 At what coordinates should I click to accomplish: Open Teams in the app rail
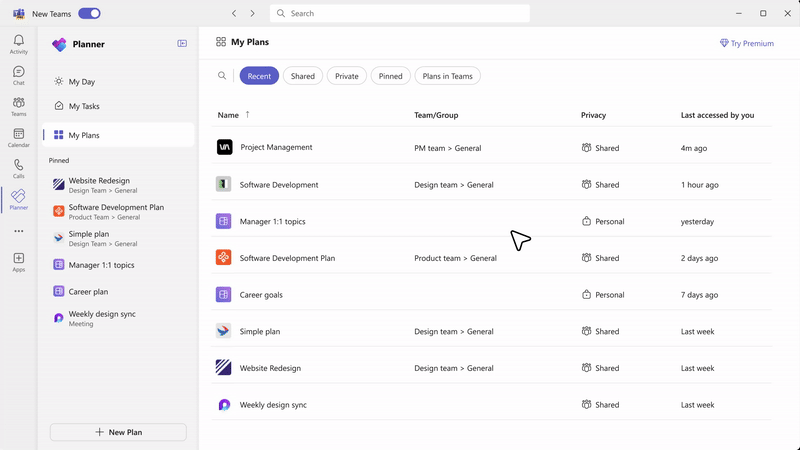point(18,106)
